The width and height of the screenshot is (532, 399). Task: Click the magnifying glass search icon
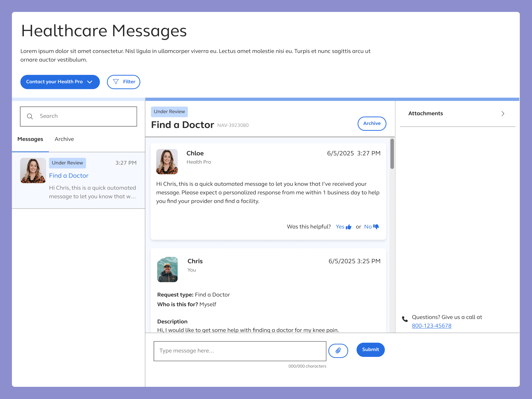click(30, 116)
